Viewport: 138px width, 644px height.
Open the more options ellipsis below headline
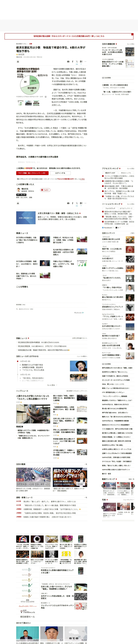(85, 61)
